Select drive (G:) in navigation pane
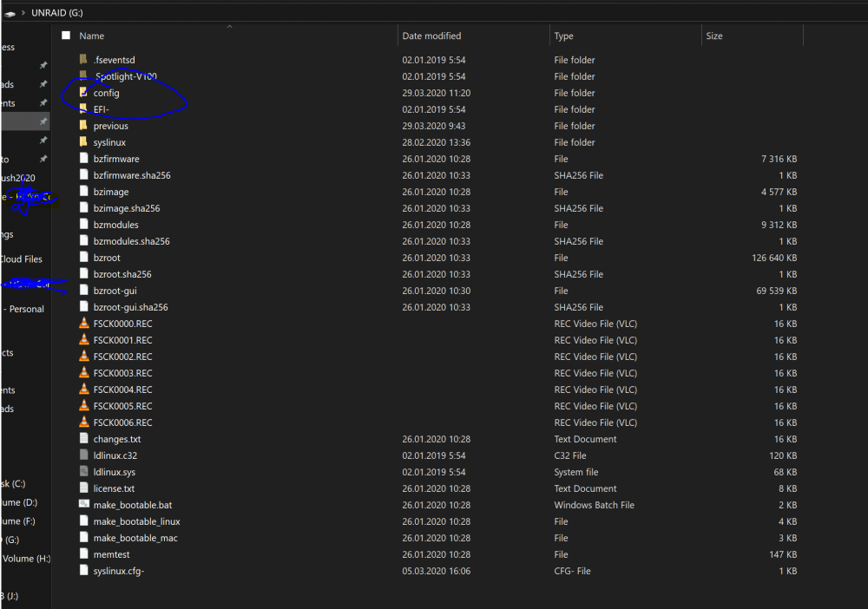Screen dimensions: 868x609 [x=11, y=540]
